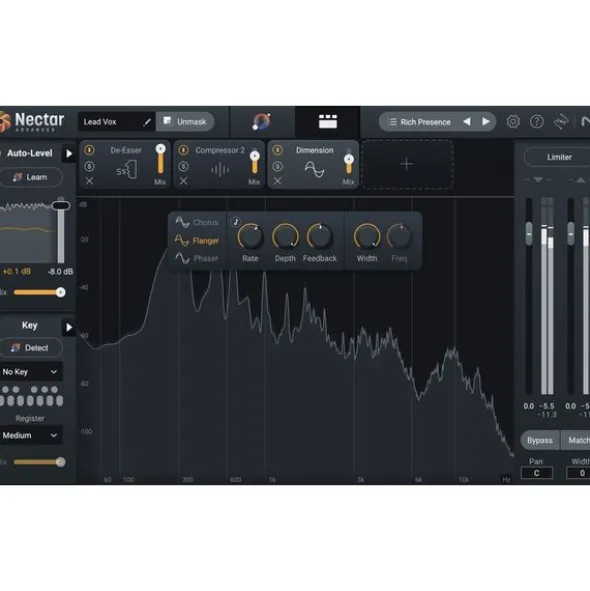The height and width of the screenshot is (591, 590).
Task: Adjust the right output gain fader
Action: tap(571, 234)
